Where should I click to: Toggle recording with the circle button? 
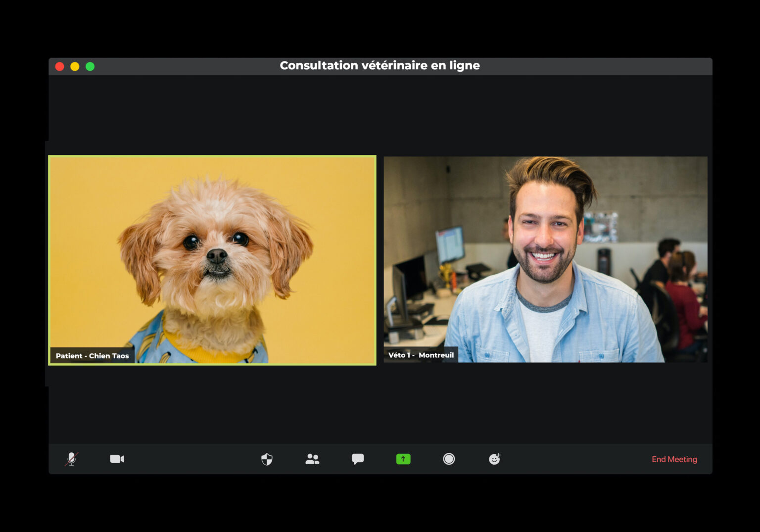tap(448, 459)
